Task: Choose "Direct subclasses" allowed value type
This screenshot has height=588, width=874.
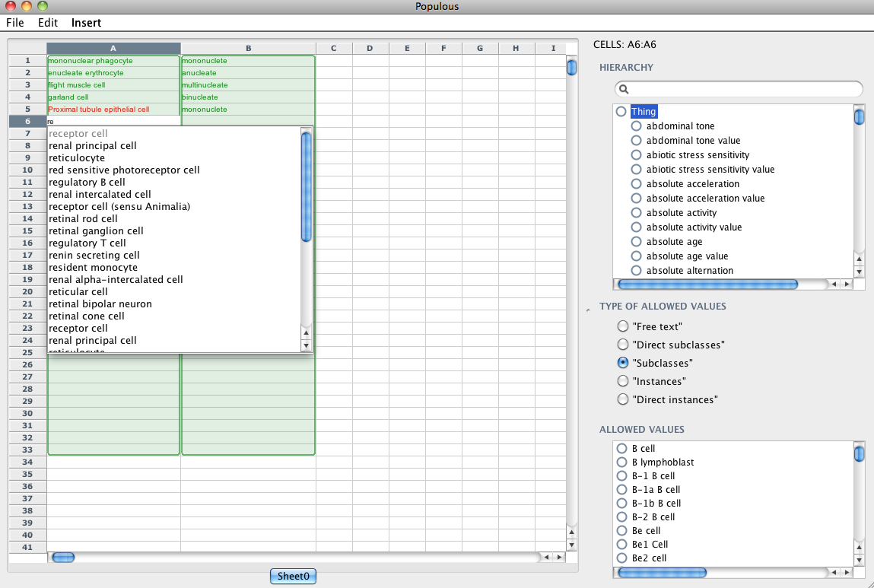Action: tap(623, 345)
